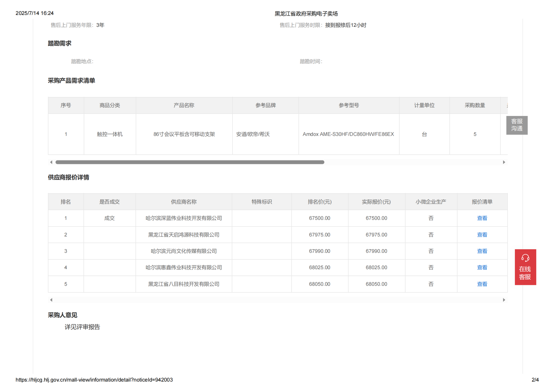View quote list for 黑龙江省天启鸿源科技有限公司
The height and width of the screenshot is (392, 555).
pos(482,235)
